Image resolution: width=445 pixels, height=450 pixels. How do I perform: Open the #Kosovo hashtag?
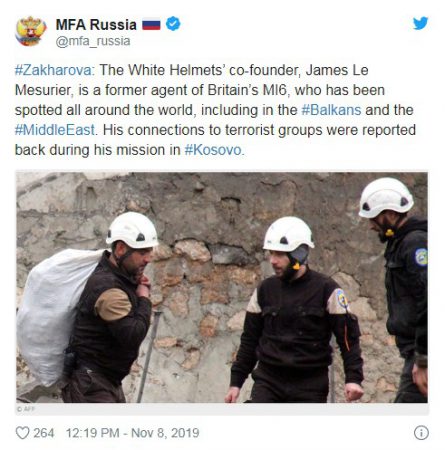[x=213, y=150]
